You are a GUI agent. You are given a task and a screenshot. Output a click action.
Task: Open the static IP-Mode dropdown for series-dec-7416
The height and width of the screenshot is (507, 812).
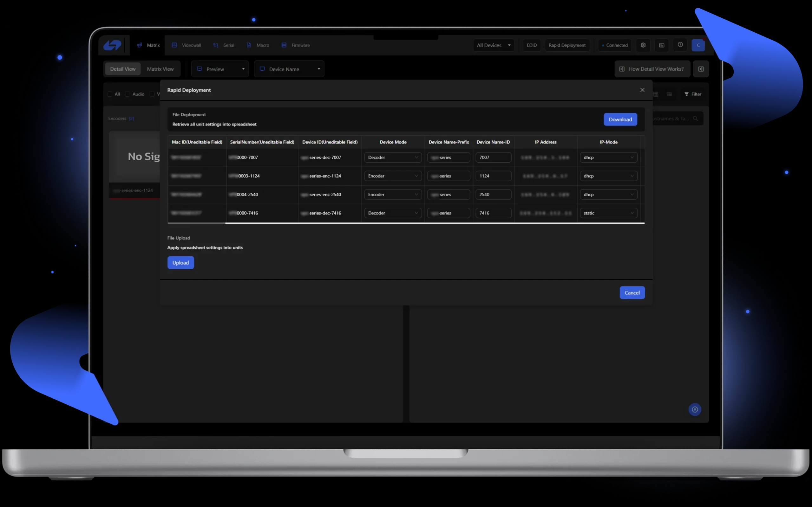tap(608, 213)
